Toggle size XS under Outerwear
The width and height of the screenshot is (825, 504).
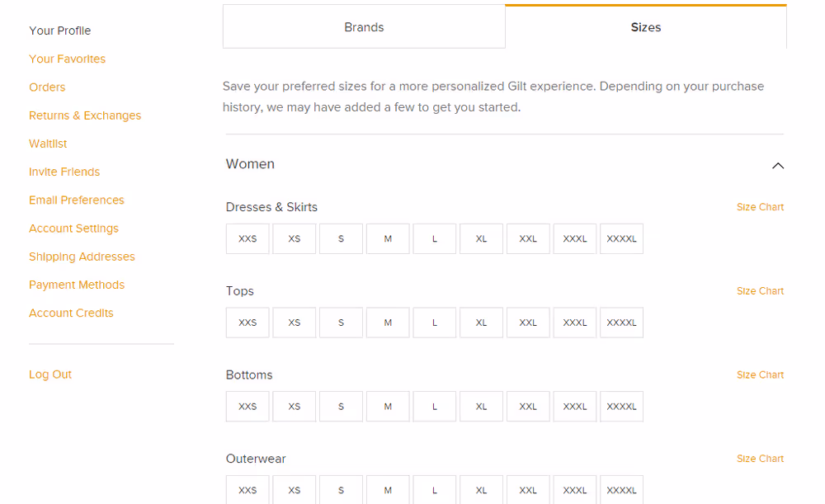[295, 490]
